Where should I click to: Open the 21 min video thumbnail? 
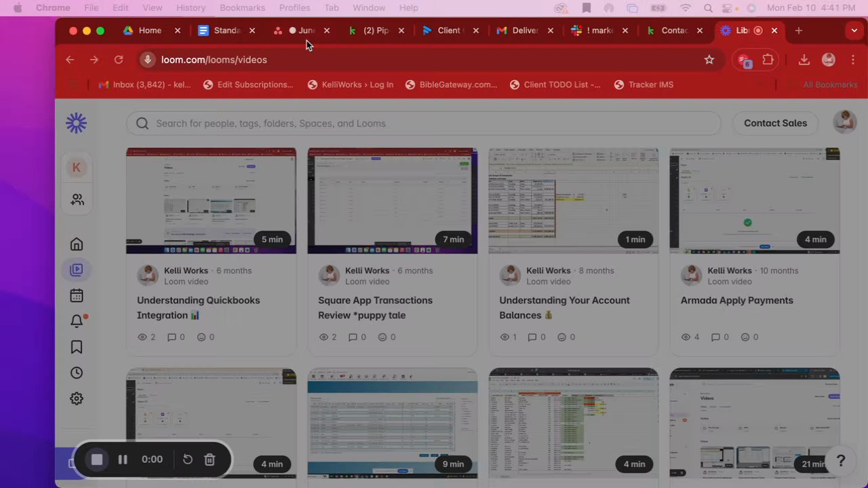click(x=755, y=423)
